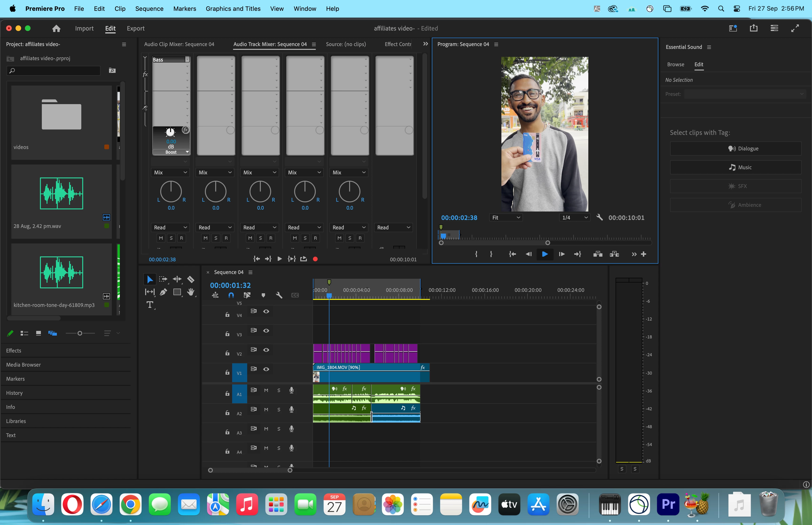Solo track A2 in the timeline
The width and height of the screenshot is (812, 525).
279,409
